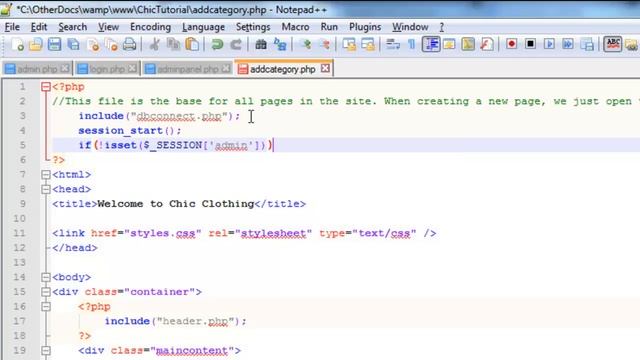
Task: Click the title text 'Welcome to Chic Clothing'
Action: pyautogui.click(x=176, y=204)
